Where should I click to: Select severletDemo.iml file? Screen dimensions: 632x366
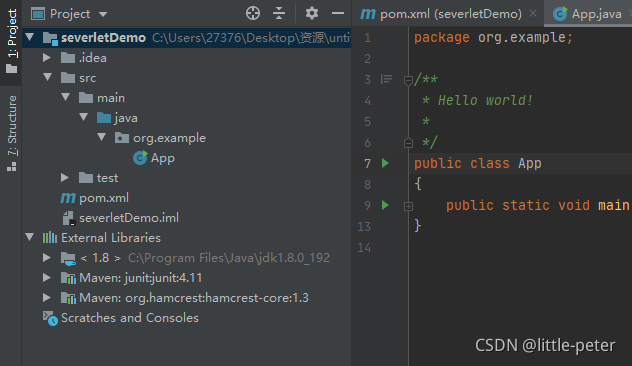tap(129, 218)
